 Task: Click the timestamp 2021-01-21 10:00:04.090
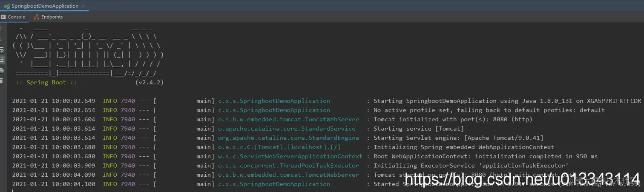click(x=54, y=175)
